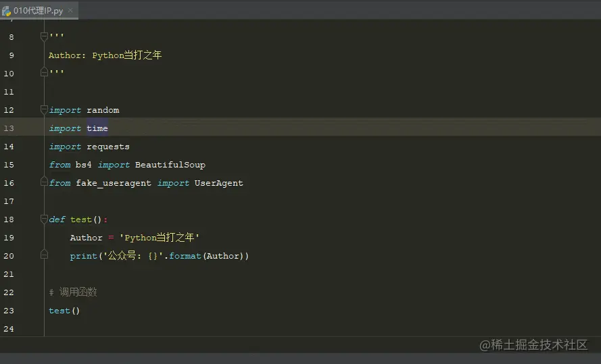Image resolution: width=601 pixels, height=364 pixels.
Task: Place cursor on 'Author: Python当打之年' docstring text
Action: [105, 55]
